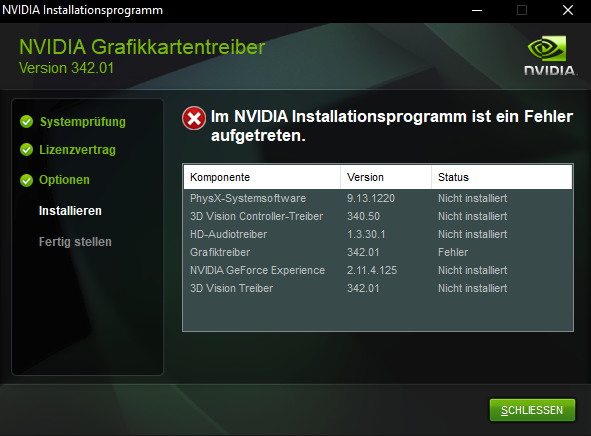591x436 pixels.
Task: Click the green checkmark beside Systemprüfung
Action: pos(26,122)
